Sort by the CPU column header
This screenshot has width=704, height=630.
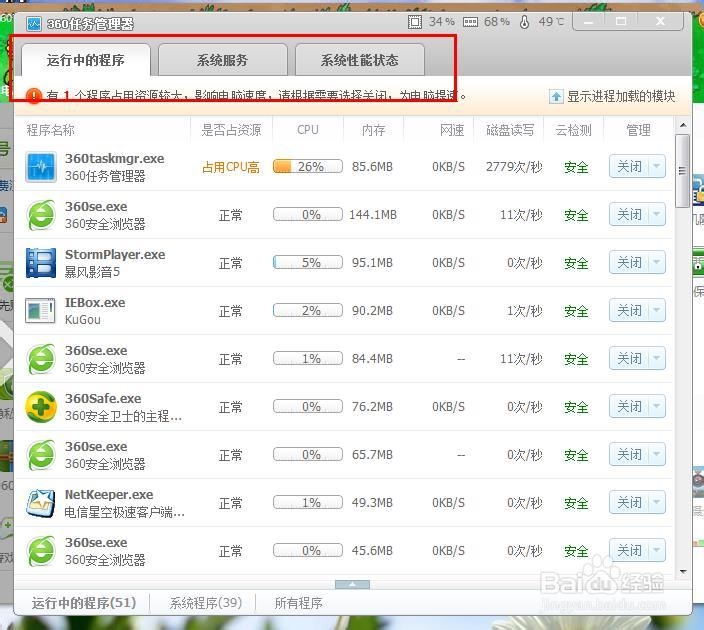click(x=308, y=130)
